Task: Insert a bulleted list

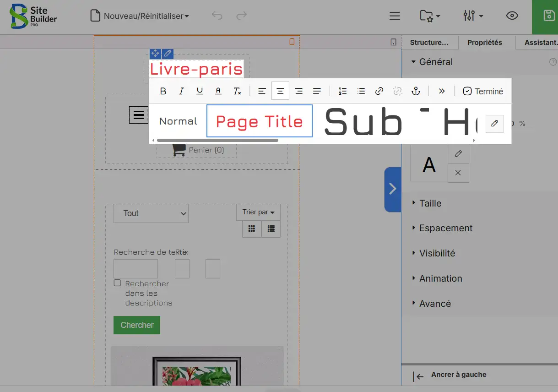Action: pos(361,91)
